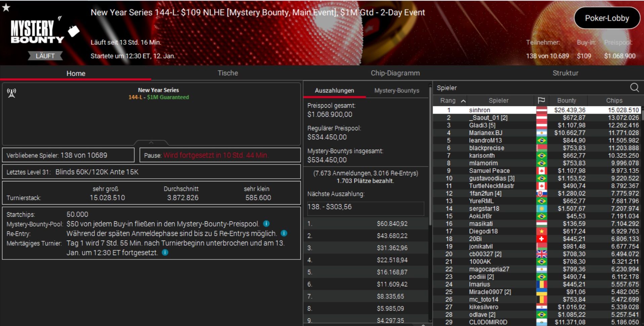
Task: Sort player list by Chips column
Action: tap(614, 101)
